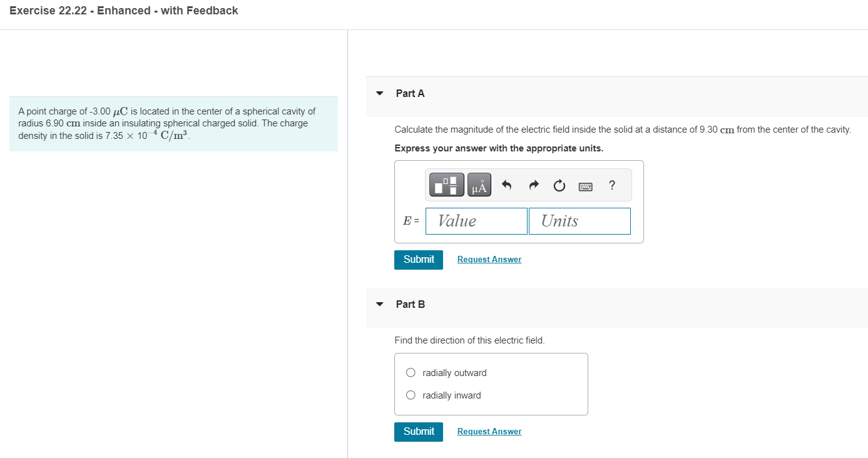The image size is (868, 458).
Task: Open the units (µÅ) palette icon
Action: 479,185
